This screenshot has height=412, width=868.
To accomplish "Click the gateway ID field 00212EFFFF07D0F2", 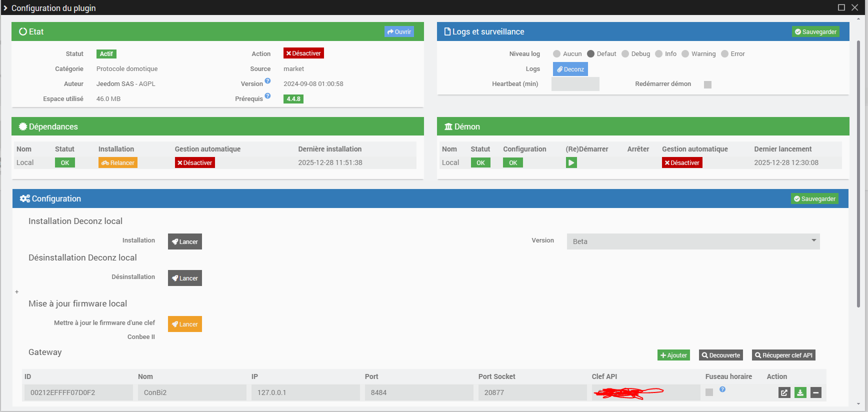I will click(78, 392).
